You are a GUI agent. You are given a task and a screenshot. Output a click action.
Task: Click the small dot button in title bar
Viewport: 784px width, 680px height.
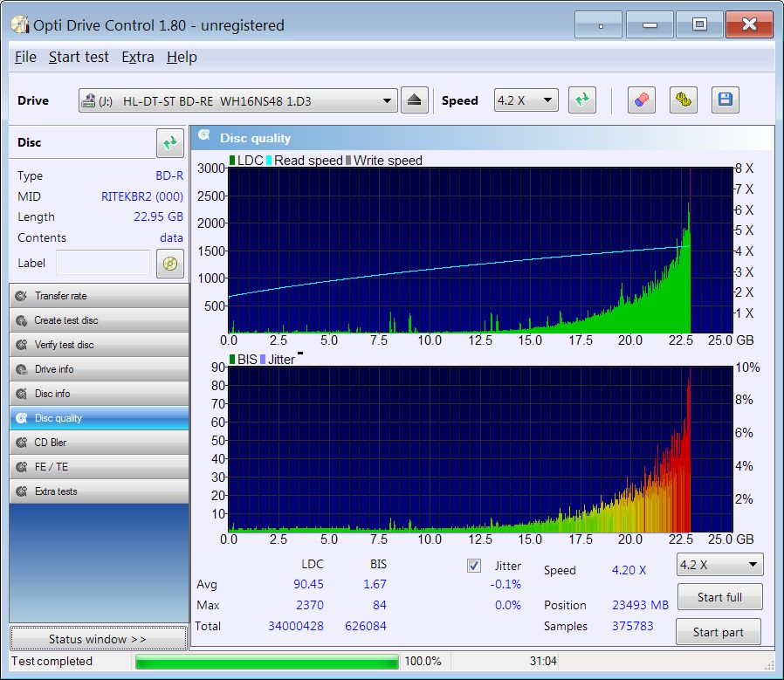pyautogui.click(x=598, y=24)
